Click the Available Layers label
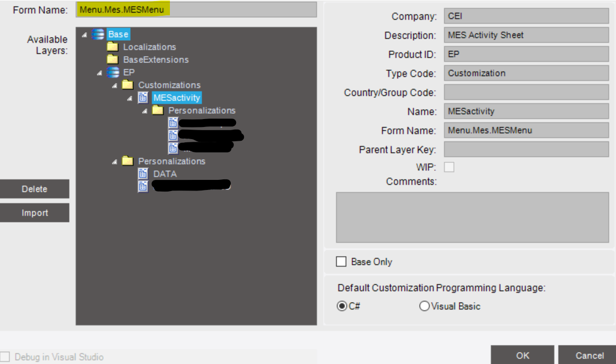 48,45
